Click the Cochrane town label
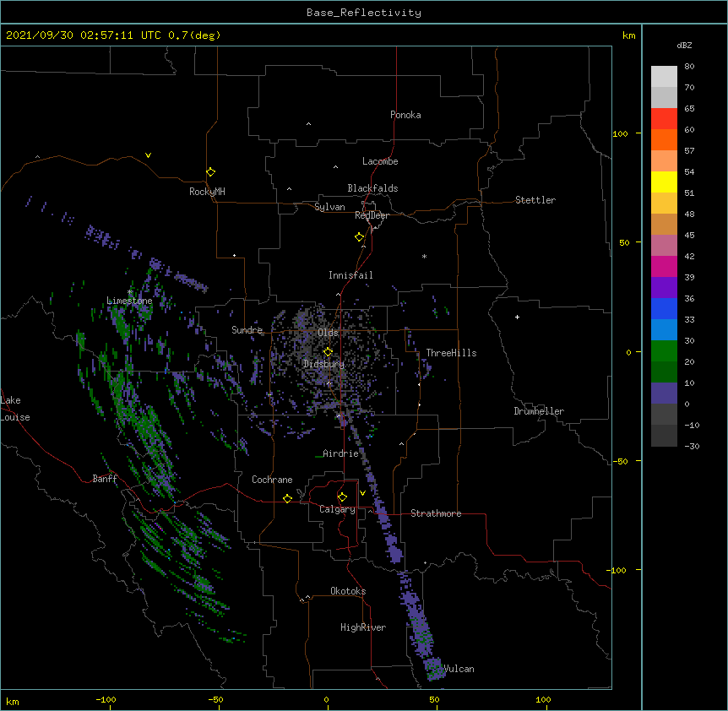 coord(272,480)
